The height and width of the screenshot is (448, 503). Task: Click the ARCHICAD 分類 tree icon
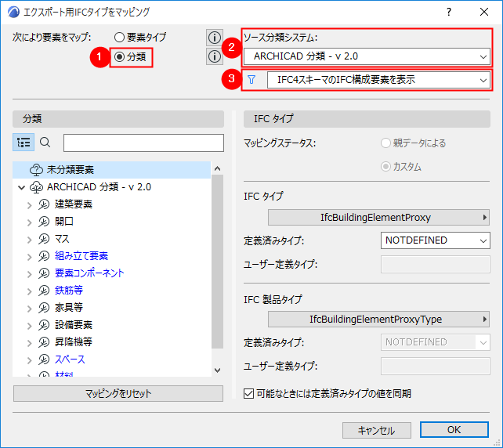[36, 187]
